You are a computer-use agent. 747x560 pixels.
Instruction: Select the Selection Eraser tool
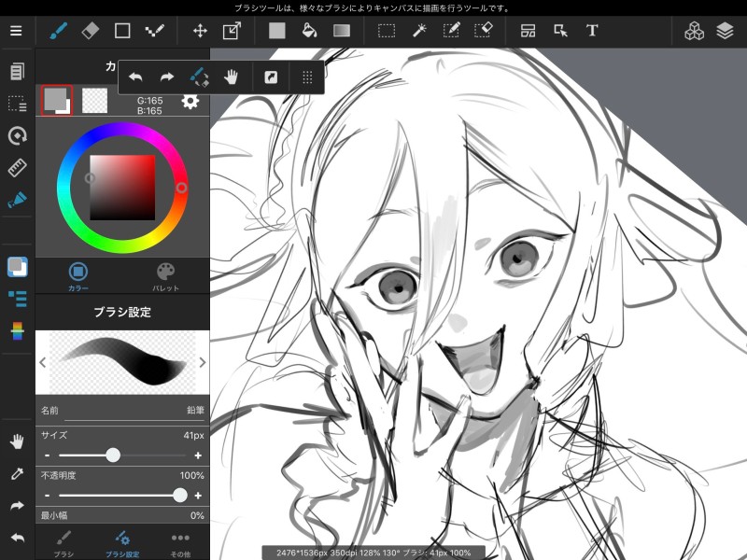tap(483, 31)
